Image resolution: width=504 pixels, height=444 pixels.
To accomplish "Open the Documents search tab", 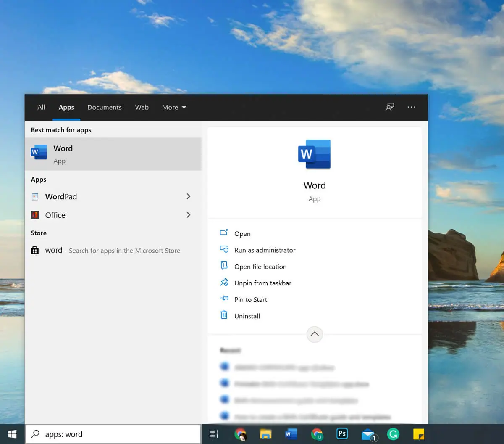I will pos(105,107).
